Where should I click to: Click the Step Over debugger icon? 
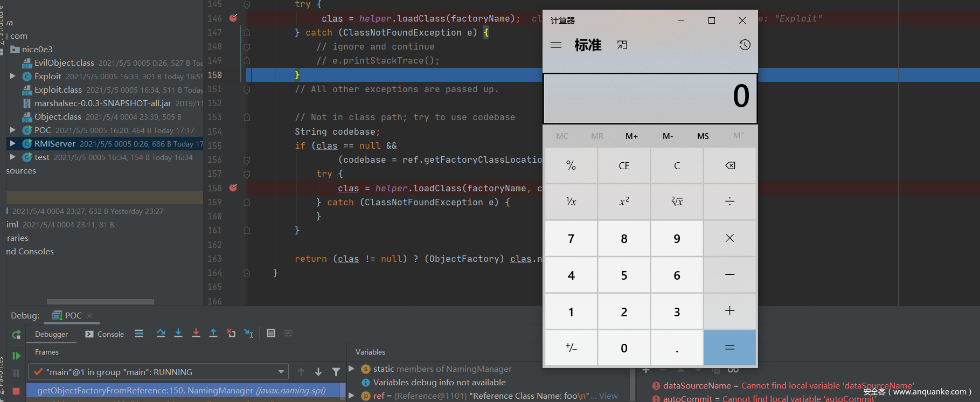[161, 334]
